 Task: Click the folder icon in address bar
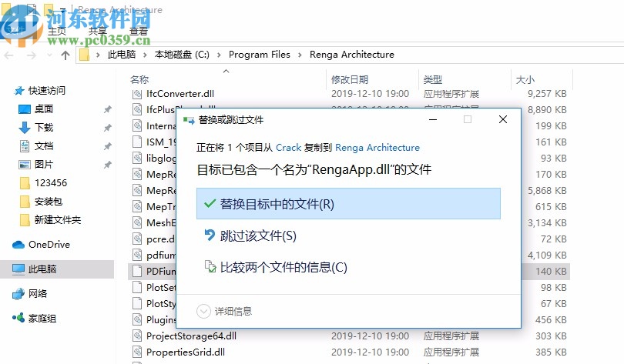tap(85, 55)
